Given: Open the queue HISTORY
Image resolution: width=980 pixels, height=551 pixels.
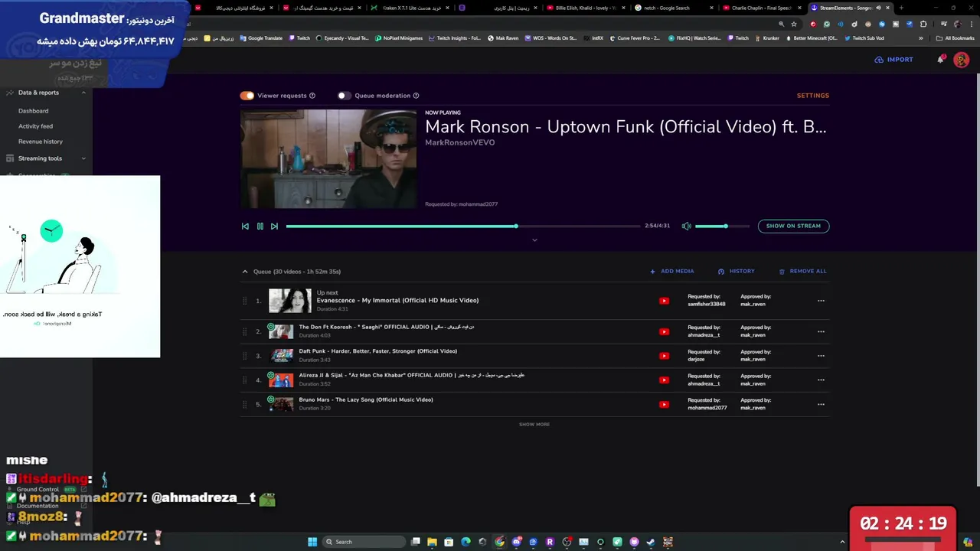Looking at the screenshot, I should pos(737,271).
